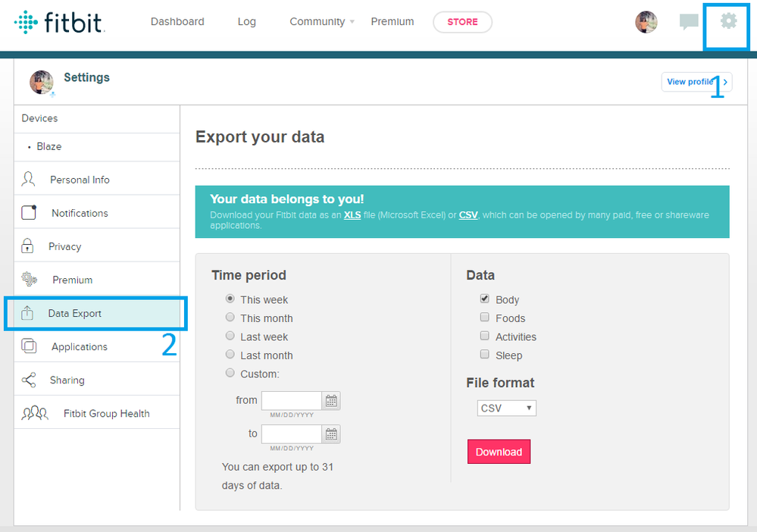Open the CSV file format dropdown
757x532 pixels.
(x=506, y=408)
